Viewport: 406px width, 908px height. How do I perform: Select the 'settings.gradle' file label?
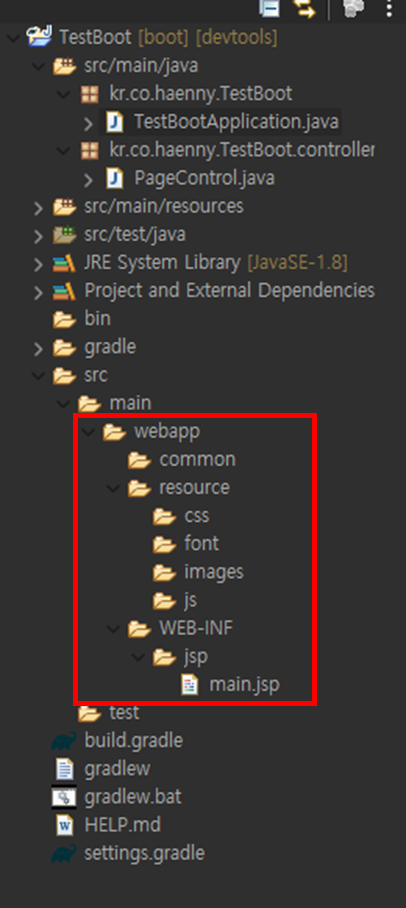pyautogui.click(x=144, y=854)
